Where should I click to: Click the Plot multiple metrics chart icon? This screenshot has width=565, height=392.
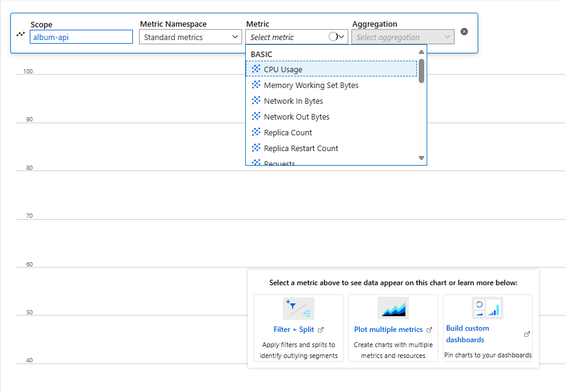tap(393, 308)
